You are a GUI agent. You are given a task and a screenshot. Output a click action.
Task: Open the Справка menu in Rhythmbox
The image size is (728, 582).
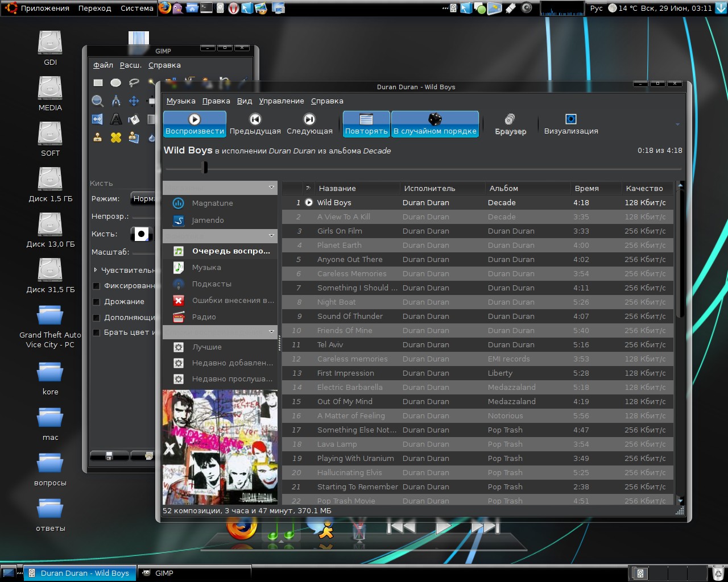click(x=327, y=101)
